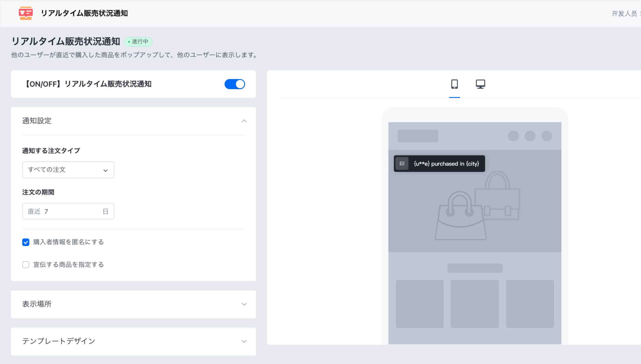641x364 pixels.
Task: Click the first circle icon in preview header
Action: [x=513, y=136]
